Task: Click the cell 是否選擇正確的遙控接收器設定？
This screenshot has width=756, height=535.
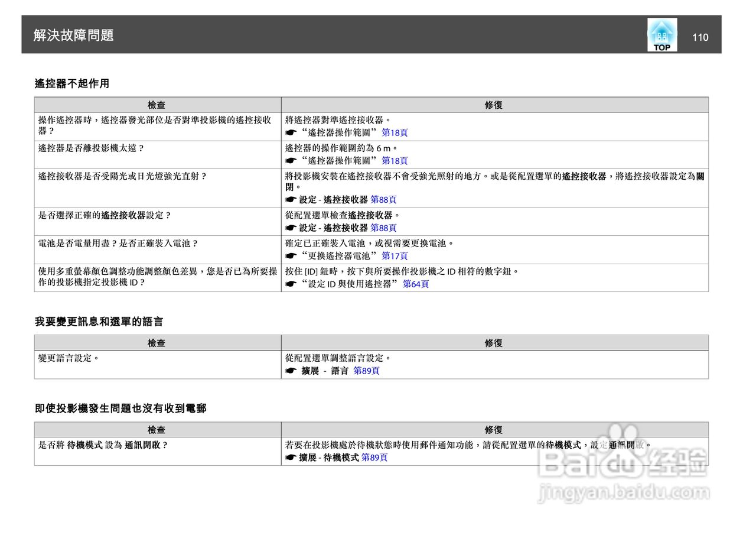Action: tap(157, 222)
